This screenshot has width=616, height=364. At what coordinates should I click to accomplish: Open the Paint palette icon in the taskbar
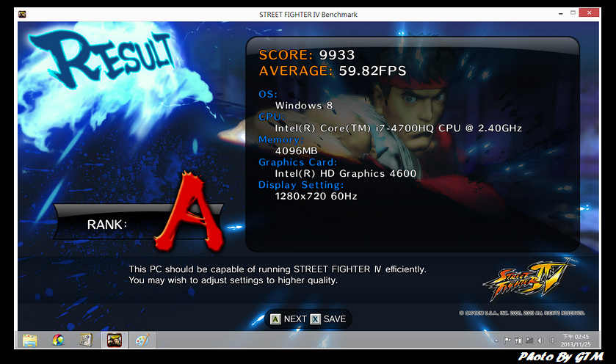click(x=142, y=340)
